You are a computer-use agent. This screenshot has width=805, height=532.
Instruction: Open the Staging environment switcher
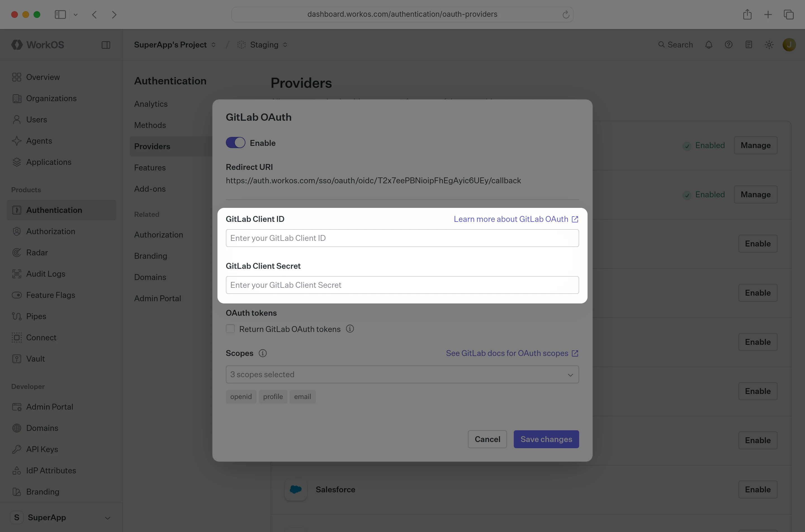pyautogui.click(x=262, y=45)
